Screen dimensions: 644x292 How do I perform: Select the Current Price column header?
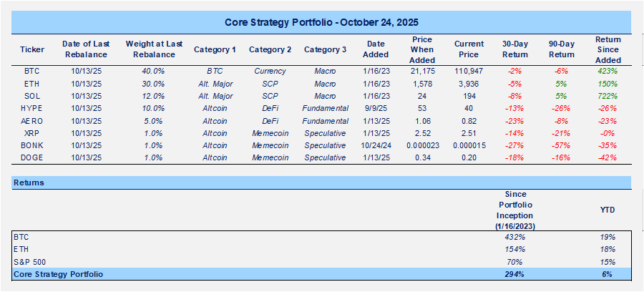click(x=469, y=49)
